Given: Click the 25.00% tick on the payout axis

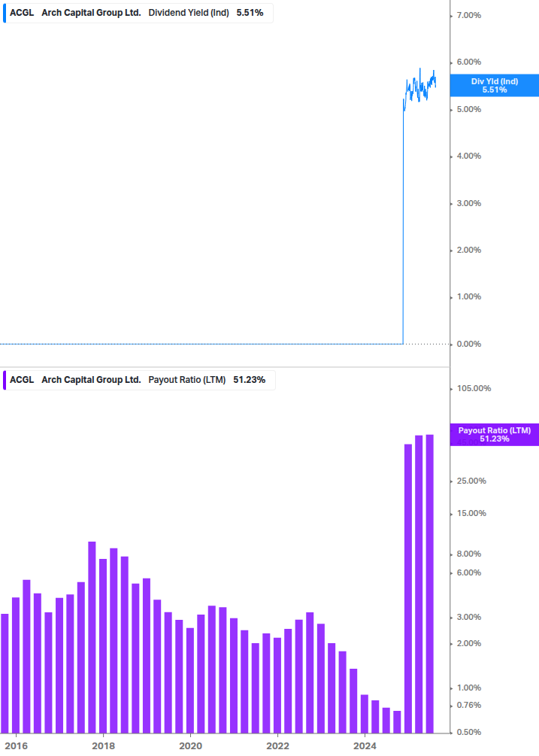Looking at the screenshot, I should point(471,481).
